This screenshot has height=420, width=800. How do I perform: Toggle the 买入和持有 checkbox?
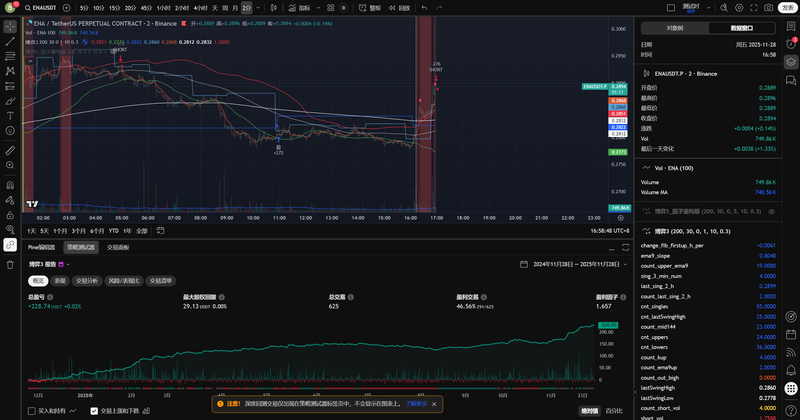click(x=32, y=410)
